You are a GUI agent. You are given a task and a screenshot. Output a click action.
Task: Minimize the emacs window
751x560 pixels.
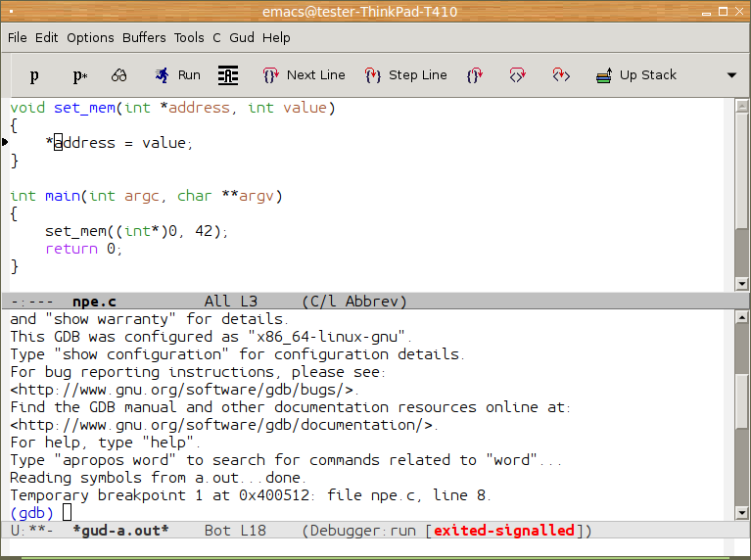[x=706, y=13]
